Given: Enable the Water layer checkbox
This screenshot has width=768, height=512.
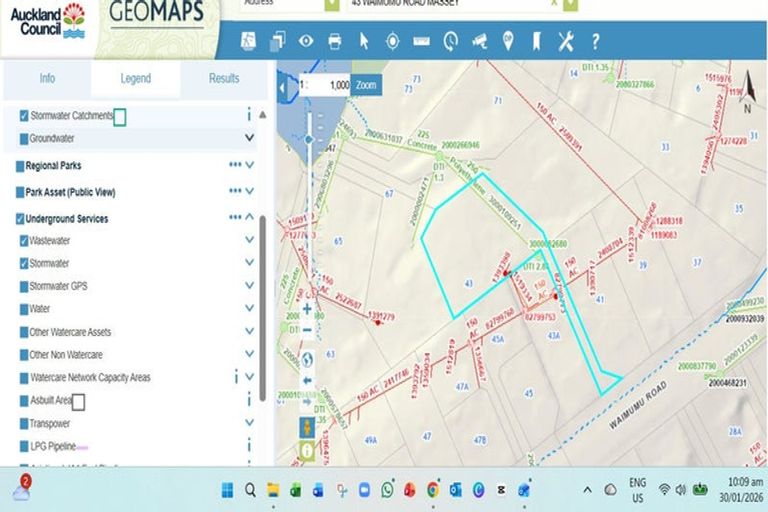Looking at the screenshot, I should [x=24, y=309].
